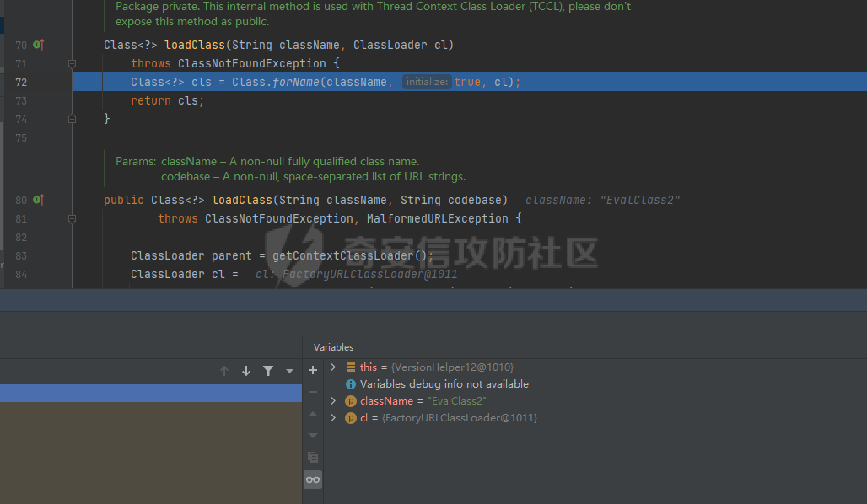Click the Remove Watch minus icon

[313, 392]
